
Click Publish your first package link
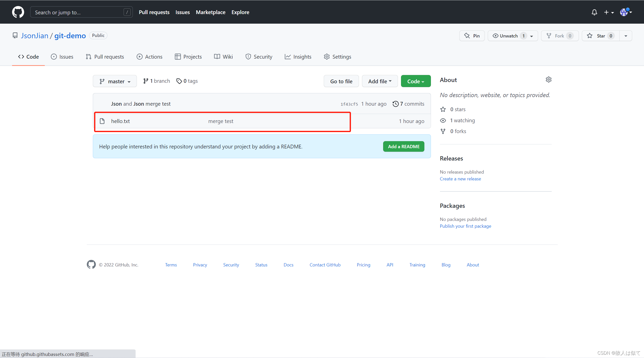(465, 226)
